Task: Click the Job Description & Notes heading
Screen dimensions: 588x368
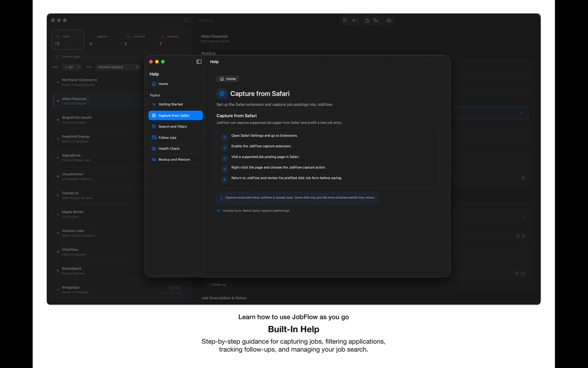Action: coord(224,298)
